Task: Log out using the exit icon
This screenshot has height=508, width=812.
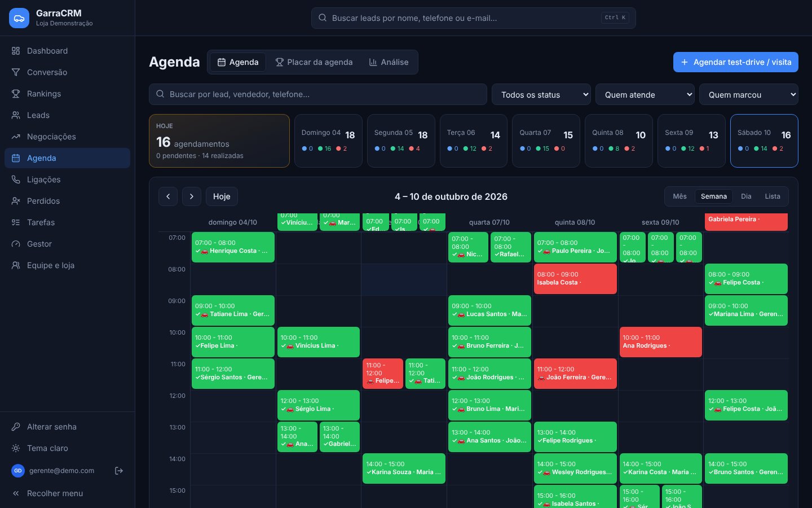Action: (119, 471)
